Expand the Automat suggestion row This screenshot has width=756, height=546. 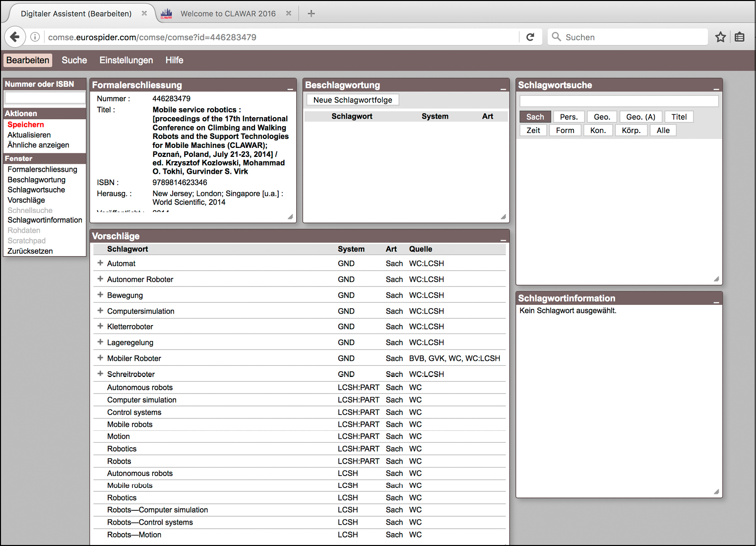pos(100,263)
